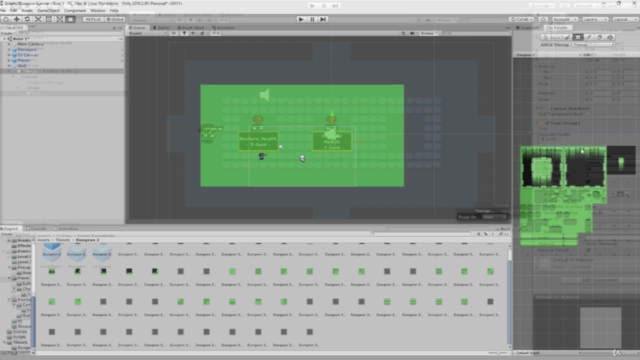The image size is (640, 360).
Task: Toggle scene lighting in Scene toolbar
Action: 184,33
